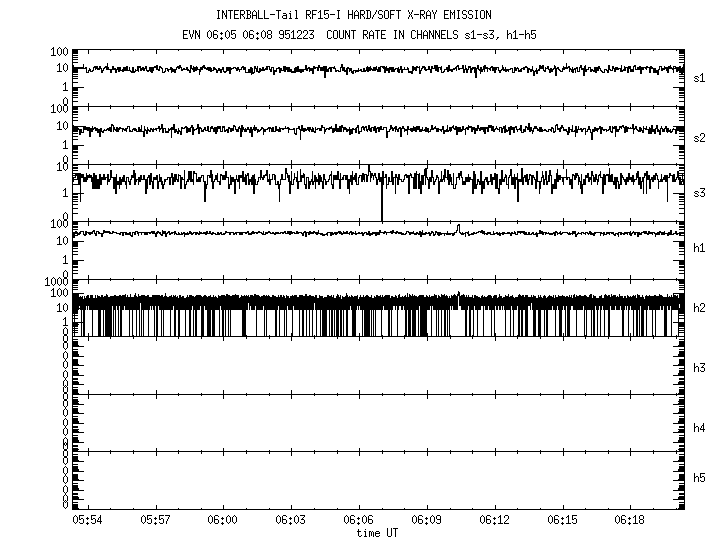Screen dimensions: 720x550
Task: Click the deep dip in s3 trace
Action: tap(381, 212)
